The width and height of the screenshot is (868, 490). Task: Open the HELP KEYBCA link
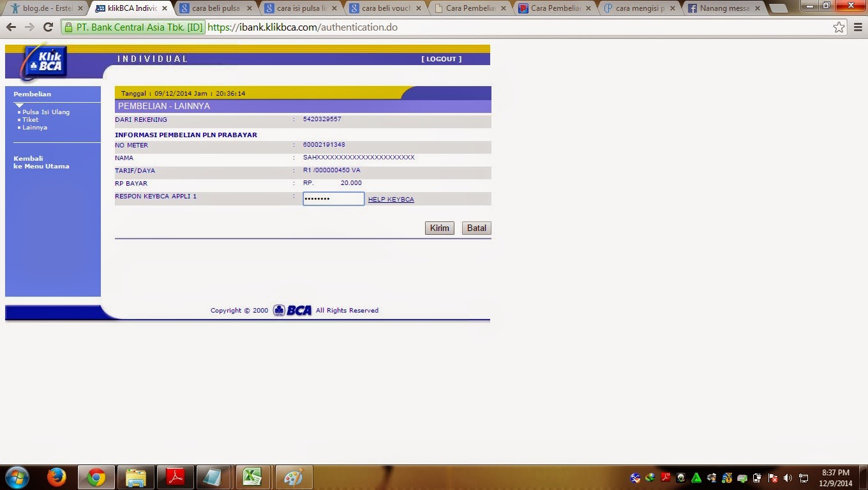(x=391, y=200)
